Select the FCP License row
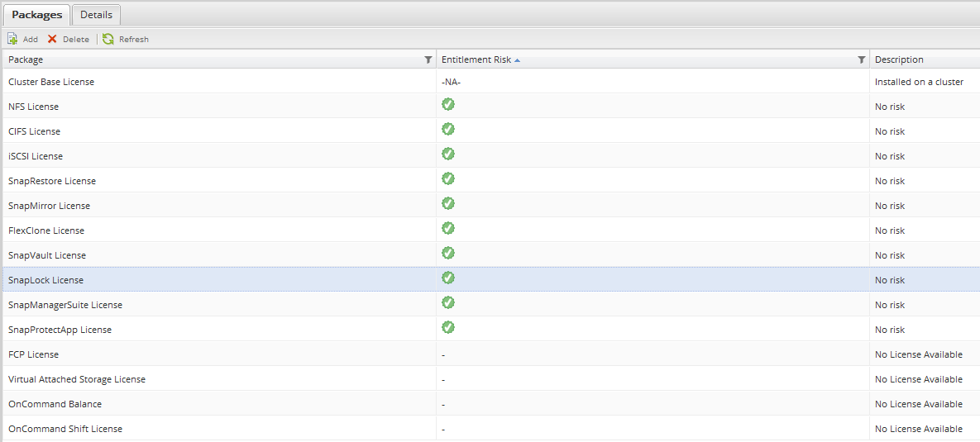980x442 pixels. click(x=33, y=354)
